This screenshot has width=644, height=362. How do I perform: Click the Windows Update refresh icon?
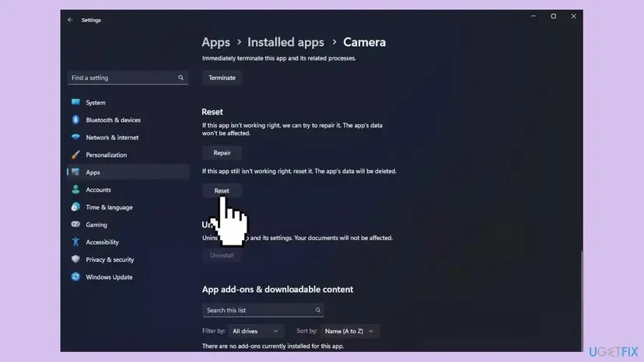point(75,277)
